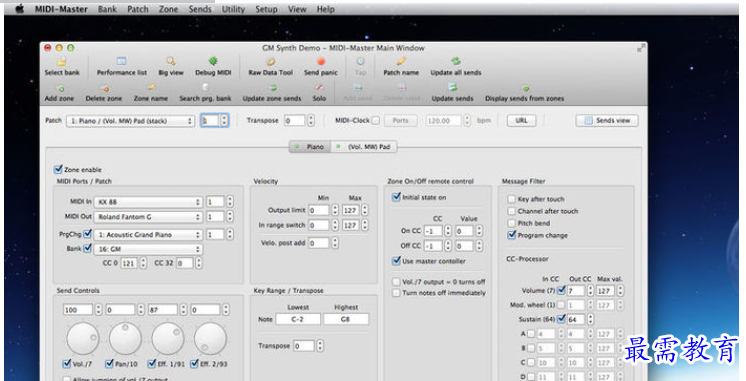The width and height of the screenshot is (746, 381).
Task: Open the Patch selection dropdown
Action: (130, 121)
